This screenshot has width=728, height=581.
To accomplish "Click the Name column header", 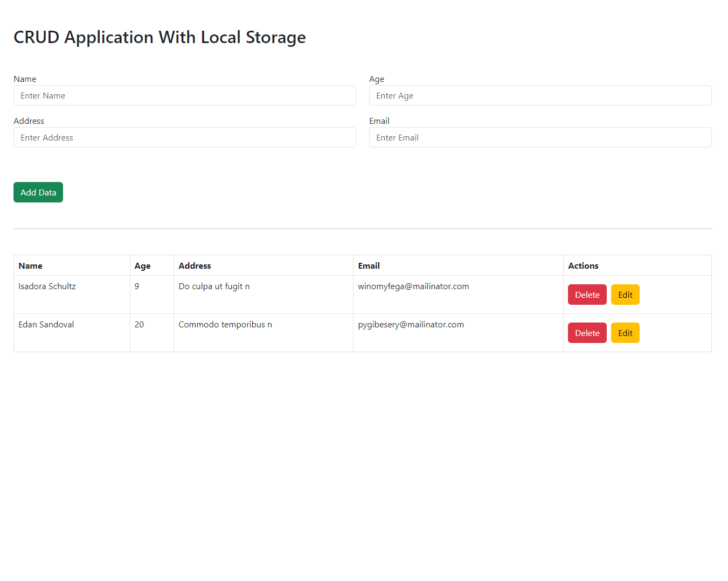I will 31,265.
